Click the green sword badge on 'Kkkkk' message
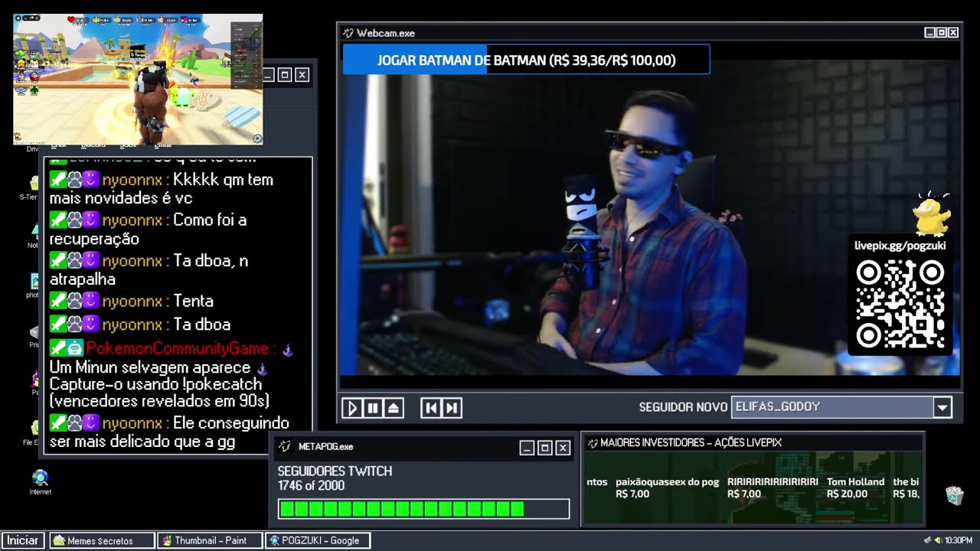Viewport: 980px width, 551px height. 58,180
